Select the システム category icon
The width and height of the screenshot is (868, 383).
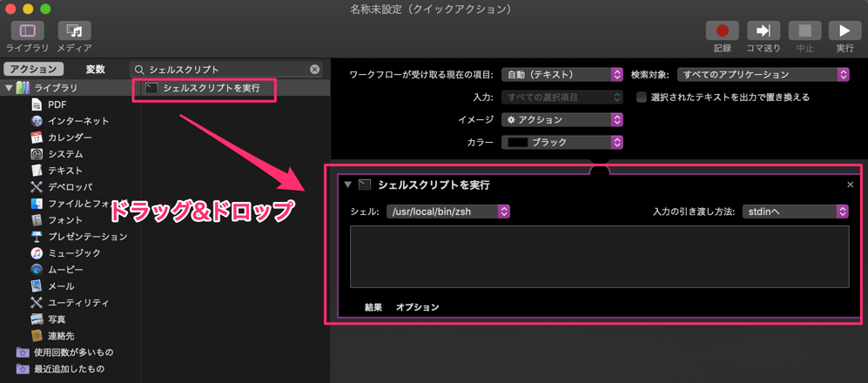[37, 154]
